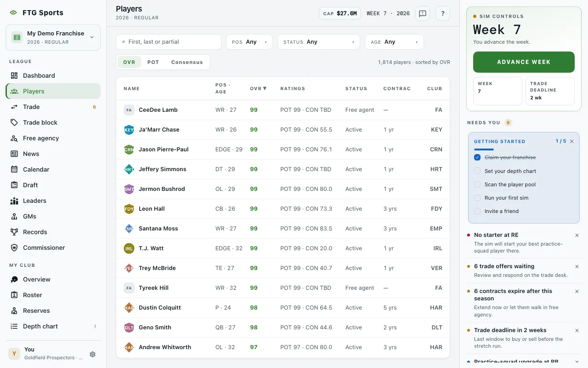Open the CAP $27.6M indicator
588x368 pixels.
pos(340,13)
